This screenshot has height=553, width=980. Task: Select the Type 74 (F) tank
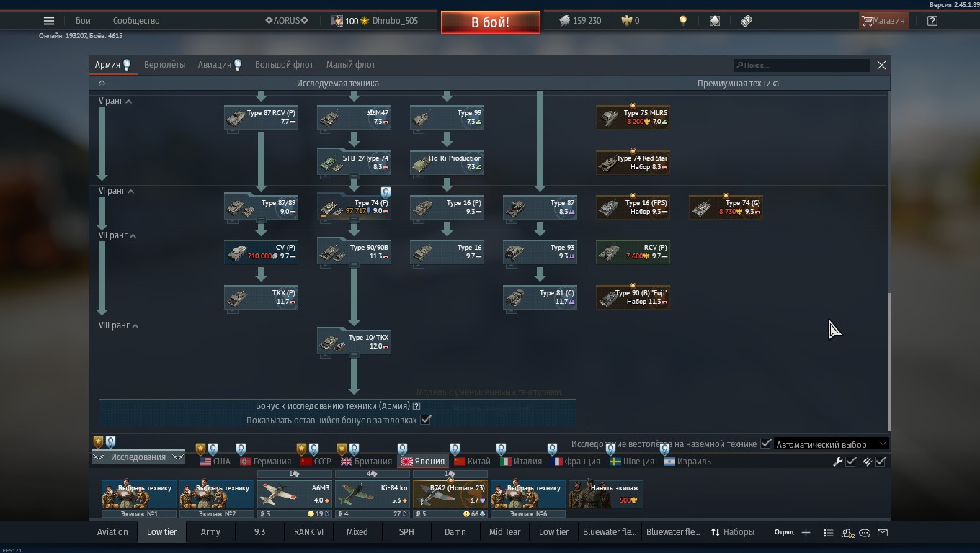click(354, 208)
